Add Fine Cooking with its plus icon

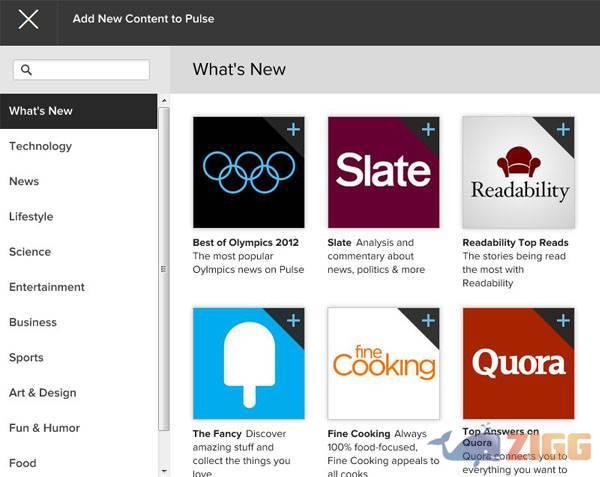[428, 320]
